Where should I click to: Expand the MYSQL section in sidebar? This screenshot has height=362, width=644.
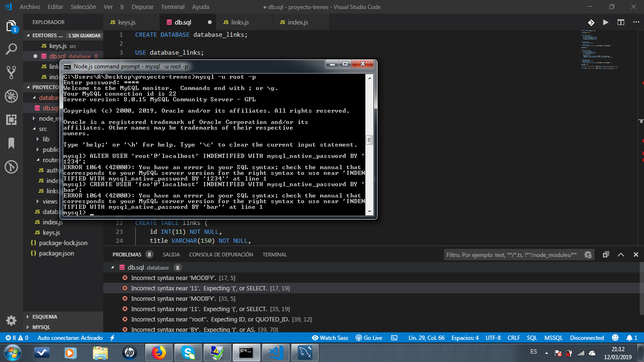(x=64, y=327)
